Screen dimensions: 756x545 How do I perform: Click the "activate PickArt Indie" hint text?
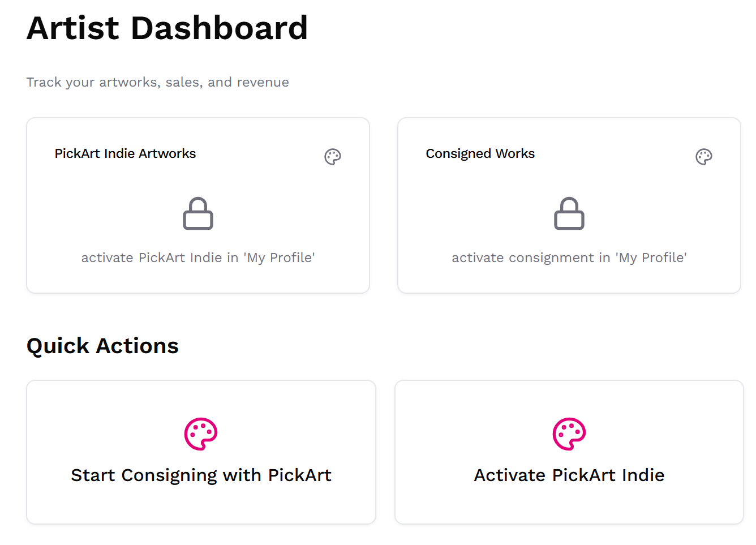pyautogui.click(x=152, y=258)
